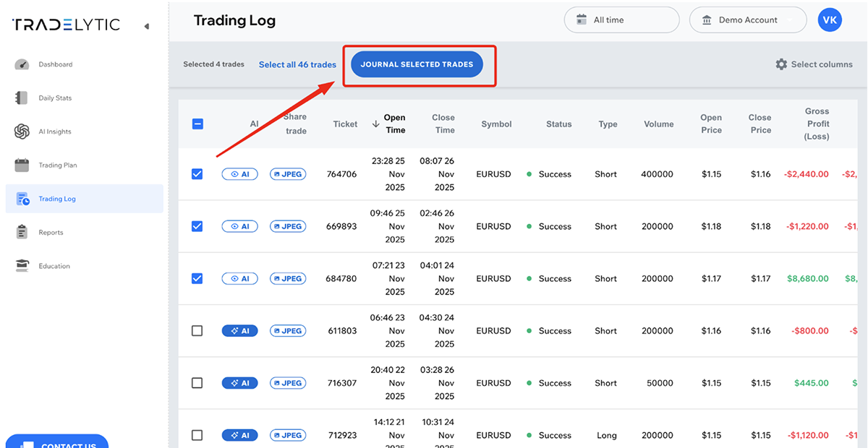Screen dimensions: 868x448
Task: Select the checkbox for trade 716307
Action: (x=197, y=383)
